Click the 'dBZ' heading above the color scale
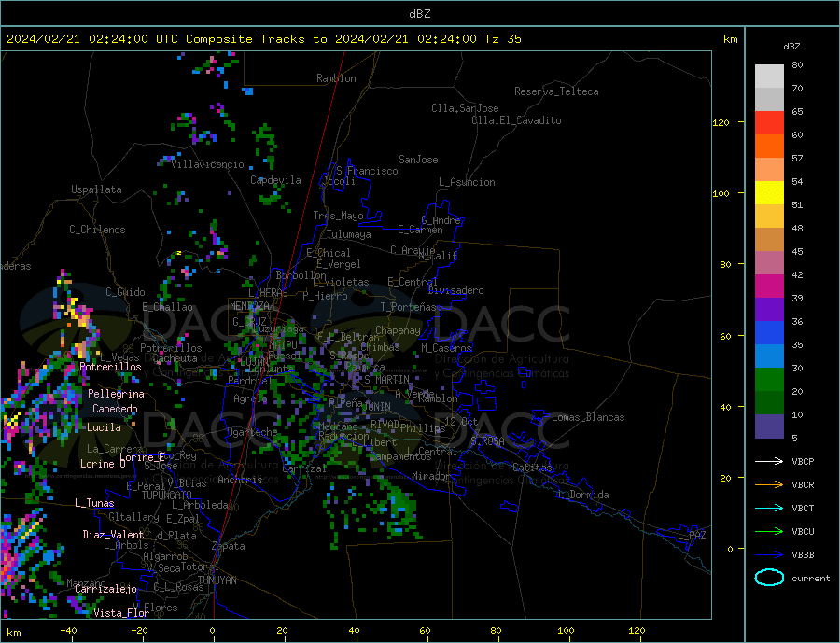840x643 pixels. click(791, 47)
